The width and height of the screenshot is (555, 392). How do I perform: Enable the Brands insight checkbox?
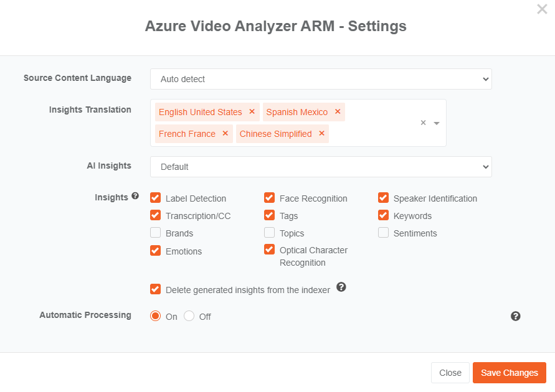click(156, 233)
